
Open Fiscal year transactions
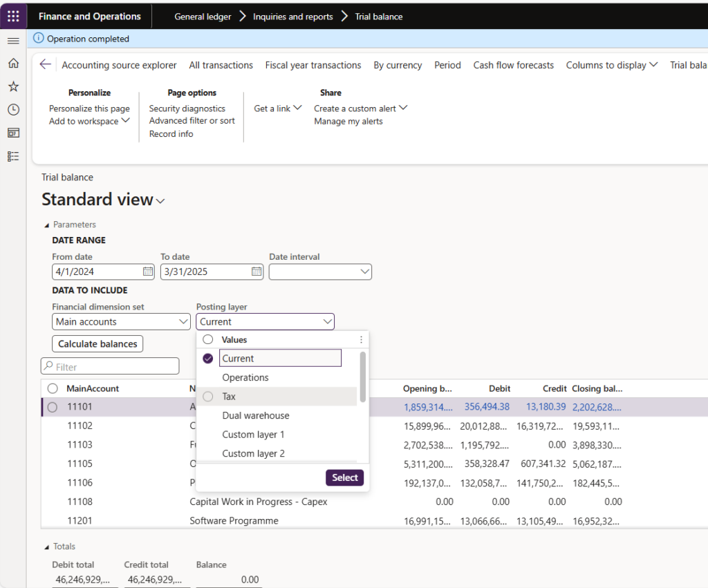[313, 65]
